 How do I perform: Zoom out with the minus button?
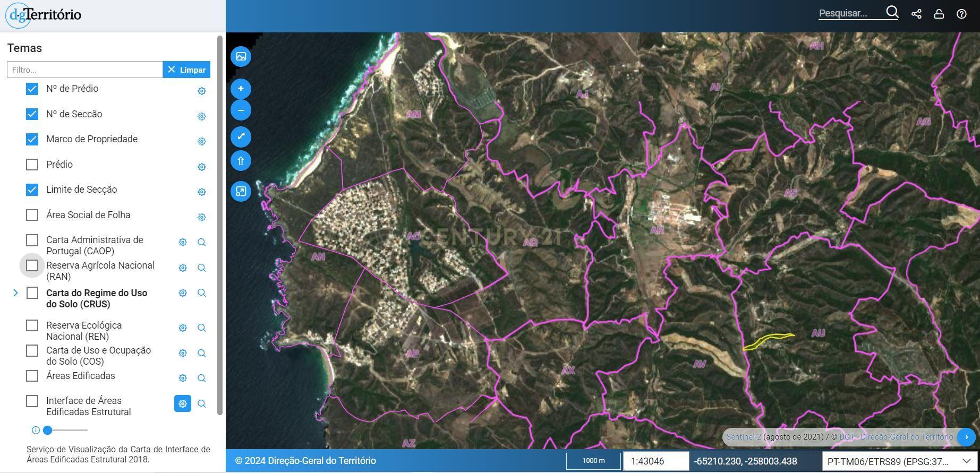point(241,110)
